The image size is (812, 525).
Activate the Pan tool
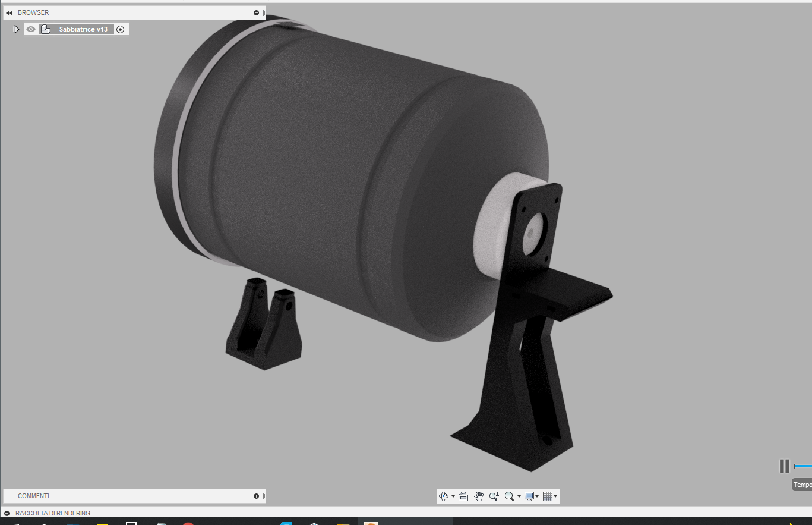tap(478, 496)
